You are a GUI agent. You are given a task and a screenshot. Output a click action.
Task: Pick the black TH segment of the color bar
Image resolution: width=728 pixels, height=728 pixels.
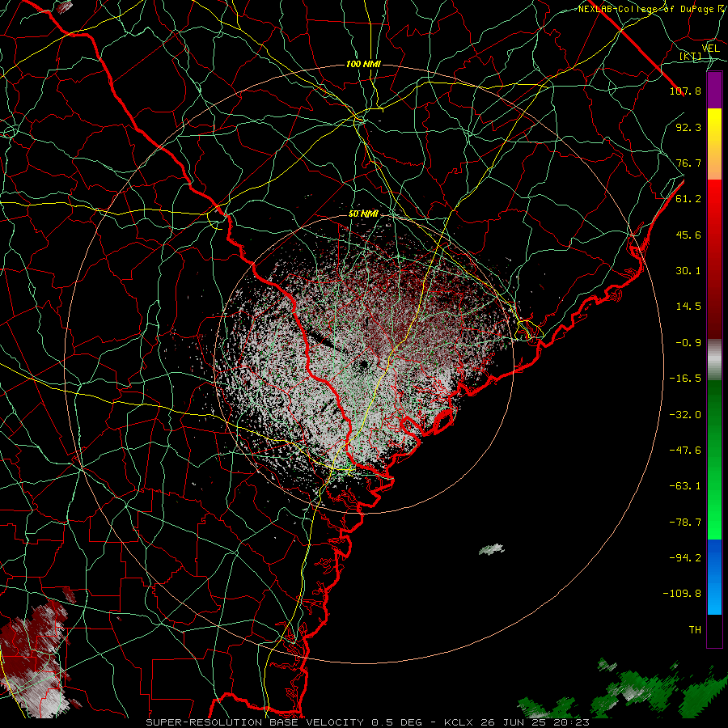tap(714, 631)
